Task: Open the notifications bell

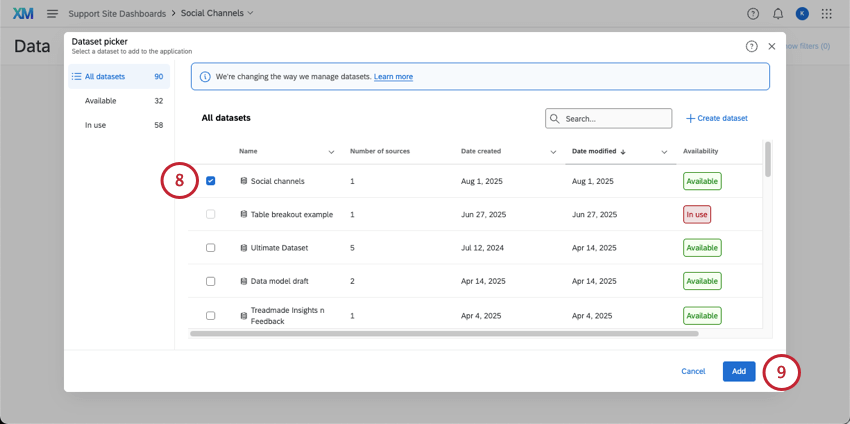Action: click(778, 13)
